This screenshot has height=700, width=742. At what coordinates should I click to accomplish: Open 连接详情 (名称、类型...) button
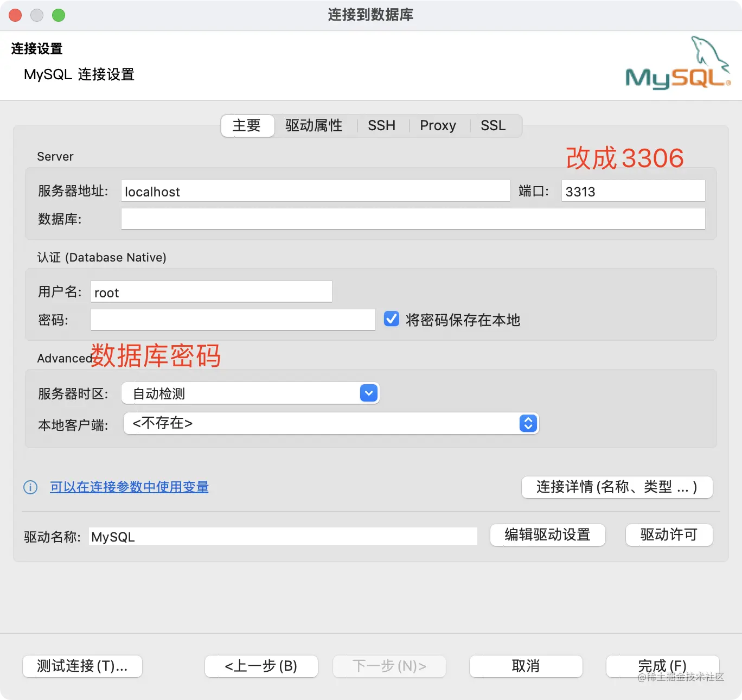617,487
